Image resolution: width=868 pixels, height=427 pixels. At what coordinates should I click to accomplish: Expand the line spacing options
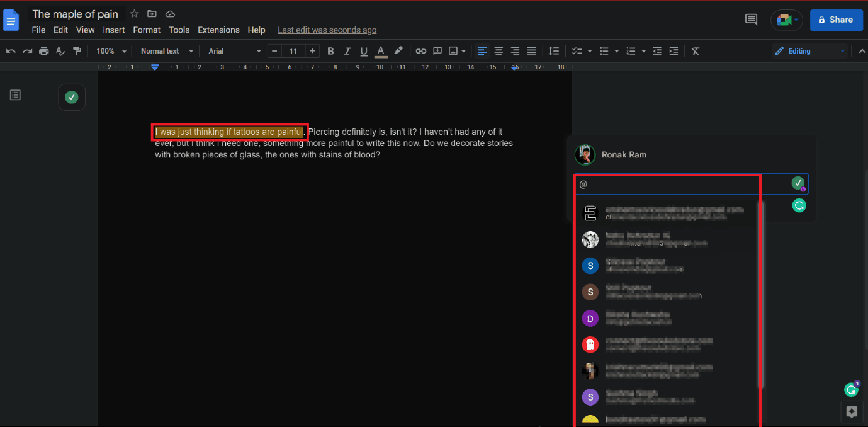click(x=554, y=51)
